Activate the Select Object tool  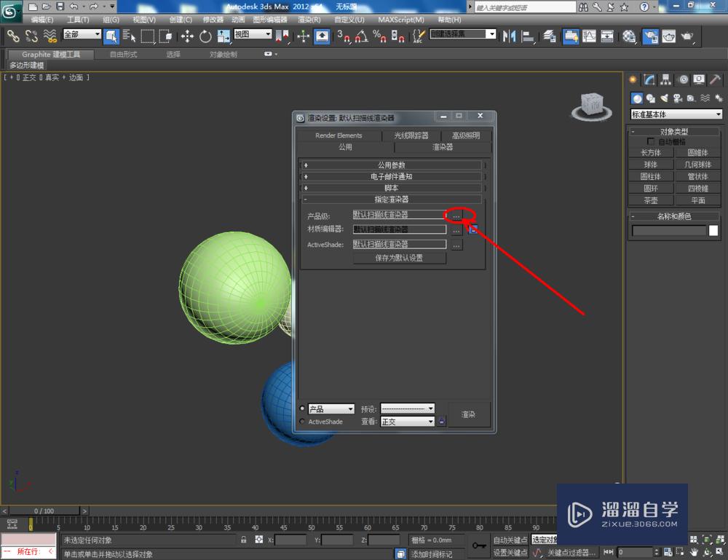(111, 36)
